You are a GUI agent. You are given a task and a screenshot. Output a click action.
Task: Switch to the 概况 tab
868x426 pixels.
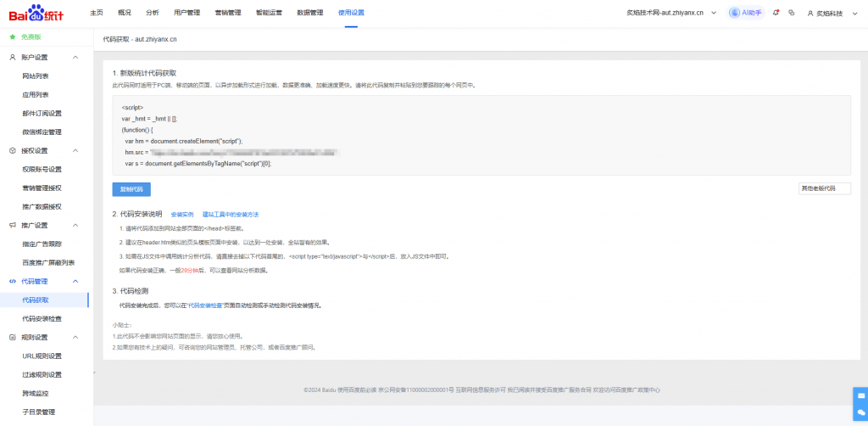click(125, 13)
